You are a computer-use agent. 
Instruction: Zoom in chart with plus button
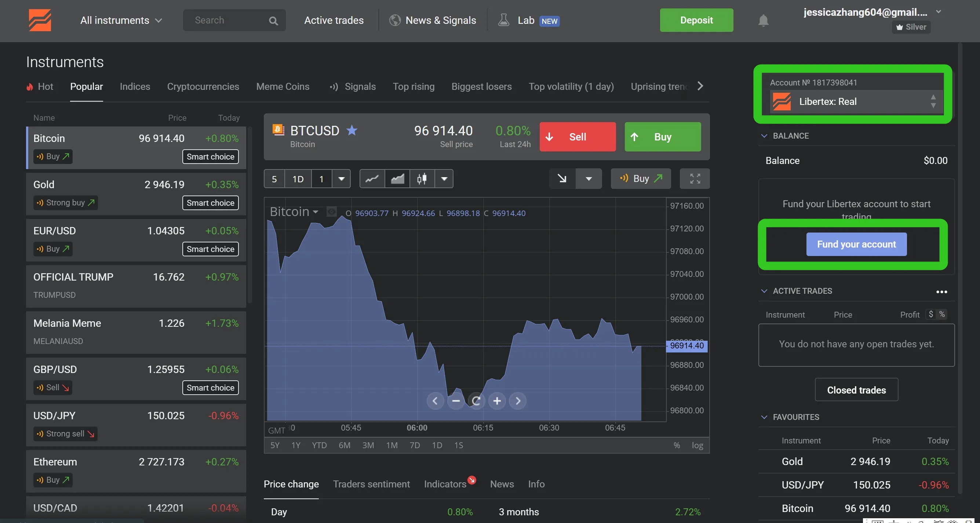point(497,401)
